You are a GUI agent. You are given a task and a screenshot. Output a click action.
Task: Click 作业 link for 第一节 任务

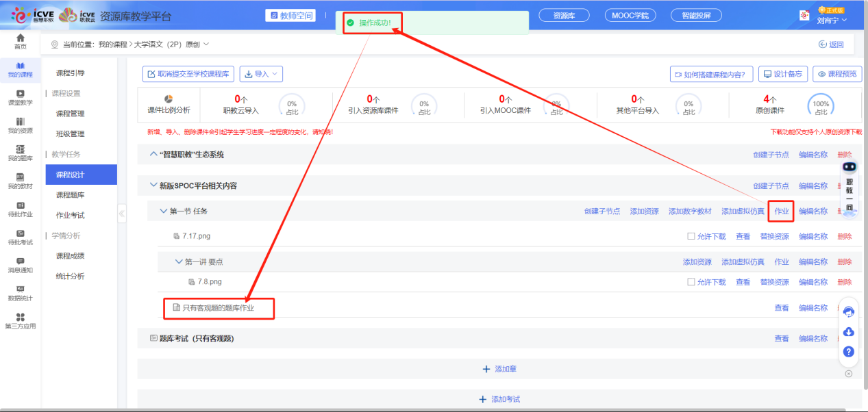point(781,211)
